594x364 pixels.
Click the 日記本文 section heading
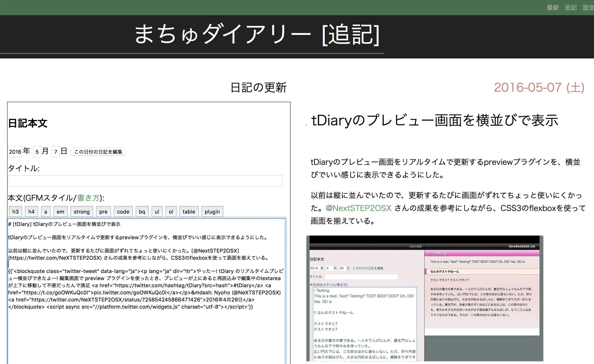click(x=28, y=123)
